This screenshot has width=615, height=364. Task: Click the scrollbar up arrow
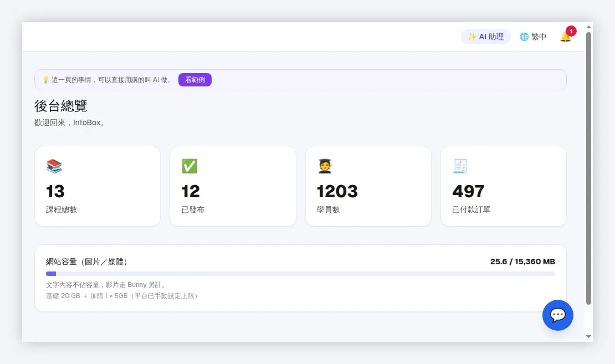[x=588, y=27]
